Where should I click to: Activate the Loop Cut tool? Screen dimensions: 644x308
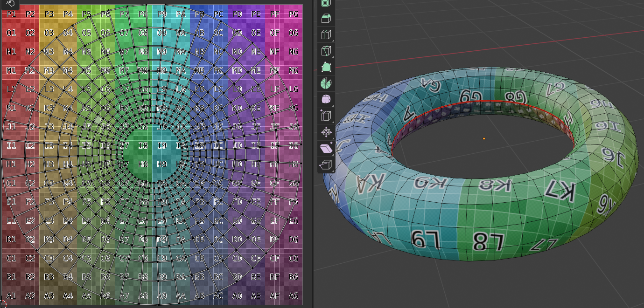[326, 35]
